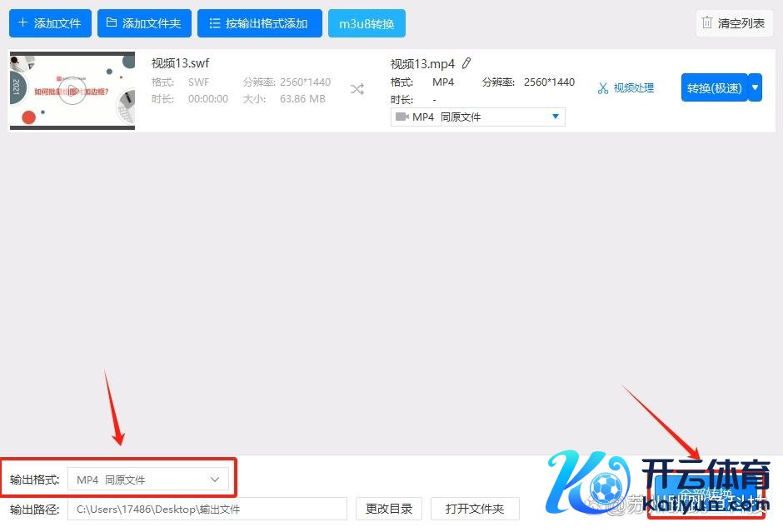Click the 更改目录 button
This screenshot has height=532, width=783.
pos(389,509)
